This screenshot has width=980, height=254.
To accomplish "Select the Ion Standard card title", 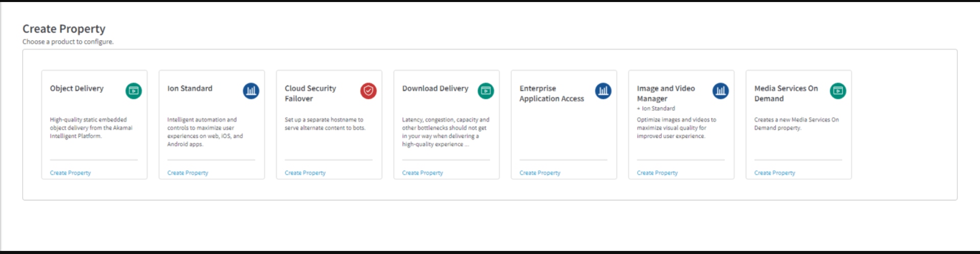I will tap(190, 88).
